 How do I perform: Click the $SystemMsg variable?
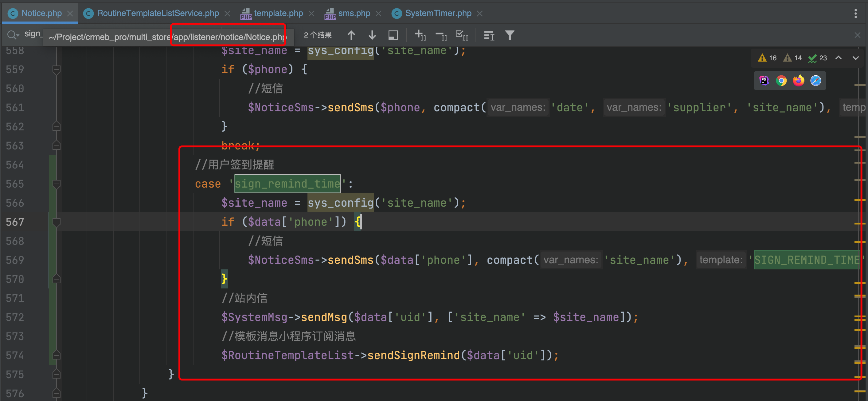[254, 317]
